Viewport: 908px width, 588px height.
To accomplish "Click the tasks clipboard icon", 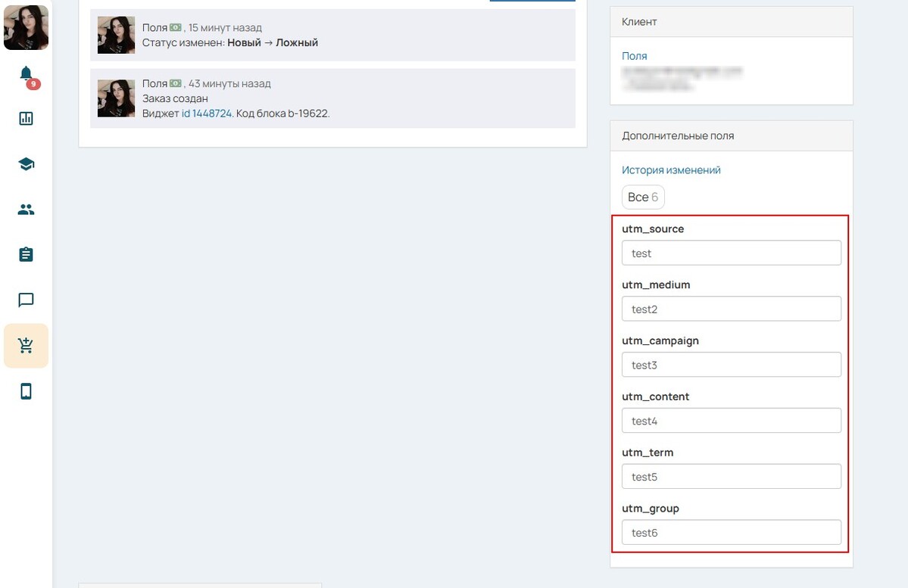I will tap(27, 255).
